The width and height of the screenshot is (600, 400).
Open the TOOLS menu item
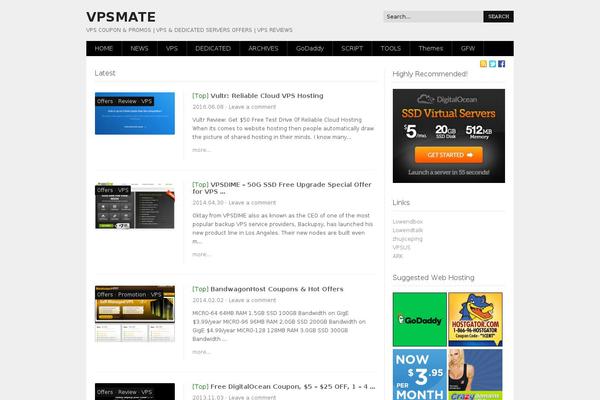[x=391, y=49]
